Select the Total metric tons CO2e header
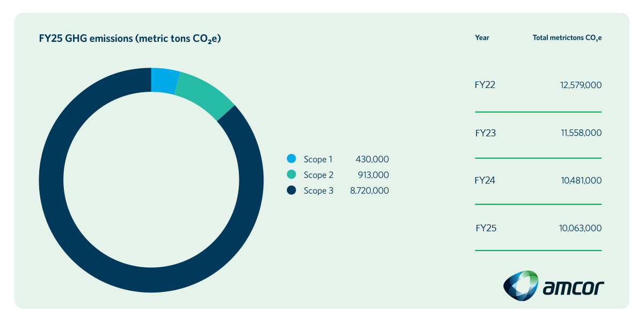644x322 pixels. click(566, 38)
